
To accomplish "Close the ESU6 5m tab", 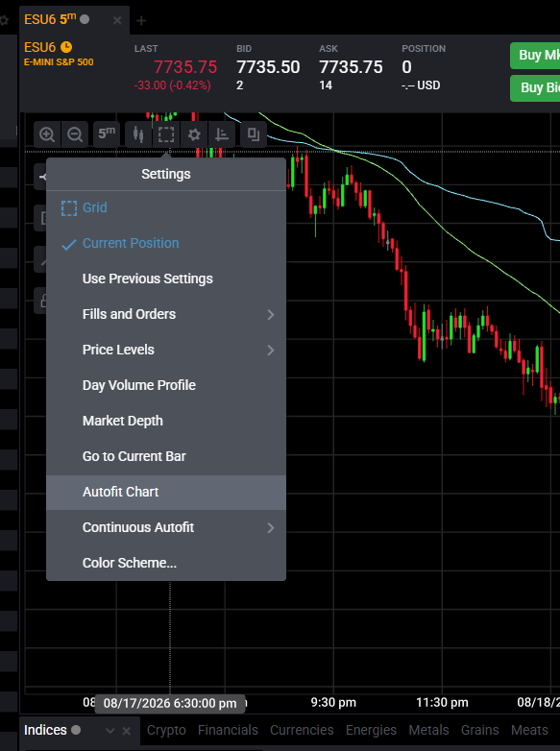I will click(x=117, y=20).
